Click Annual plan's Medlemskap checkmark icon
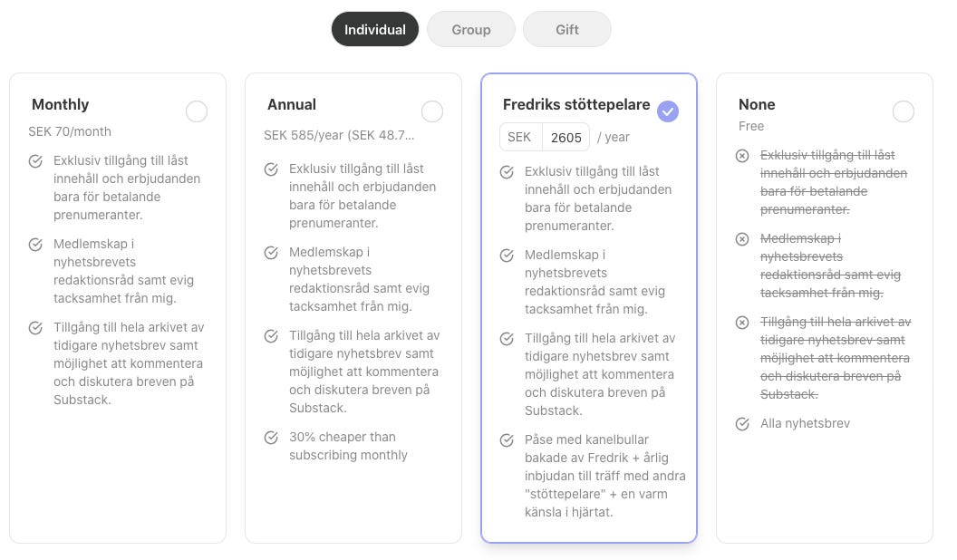 [x=271, y=253]
